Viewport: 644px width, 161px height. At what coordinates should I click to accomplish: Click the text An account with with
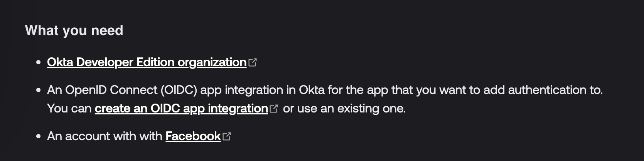pyautogui.click(x=105, y=136)
